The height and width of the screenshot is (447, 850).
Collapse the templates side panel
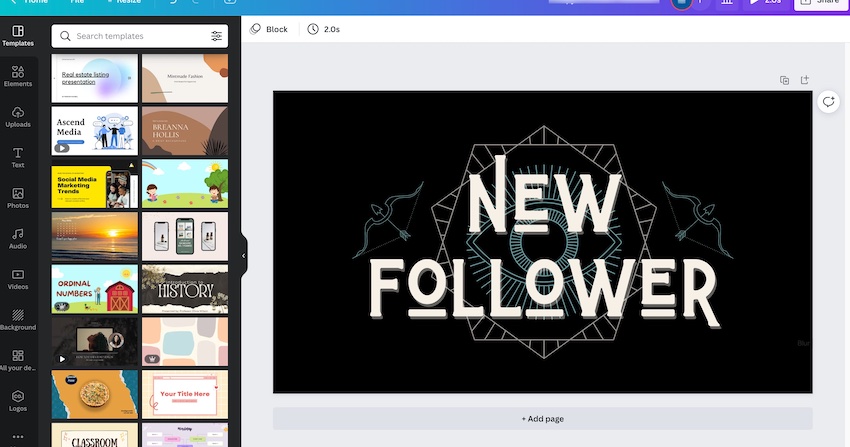pyautogui.click(x=243, y=256)
